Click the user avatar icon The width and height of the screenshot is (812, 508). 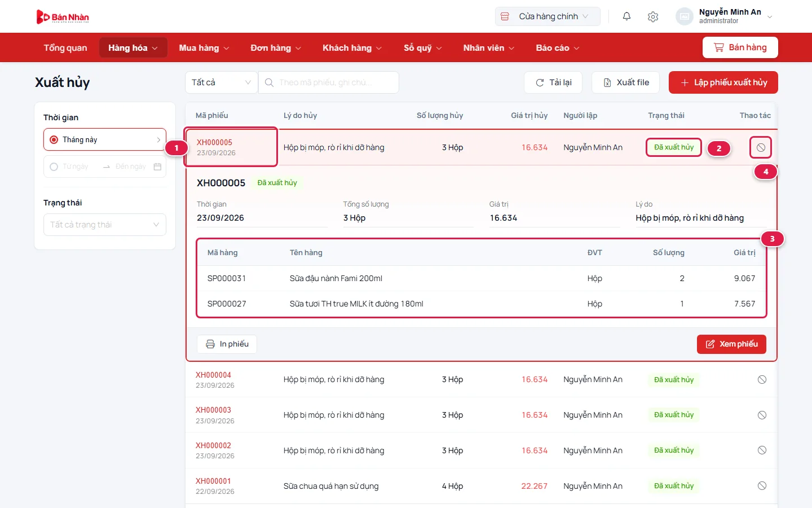point(684,16)
